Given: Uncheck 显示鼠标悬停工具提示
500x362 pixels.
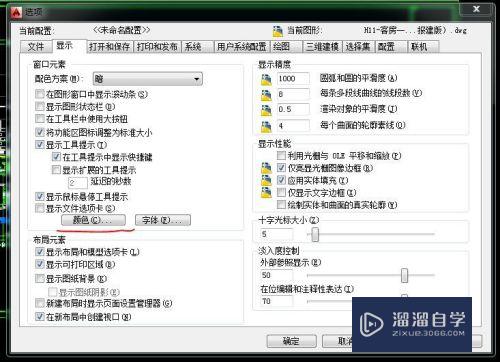Looking at the screenshot, I should click(40, 196).
